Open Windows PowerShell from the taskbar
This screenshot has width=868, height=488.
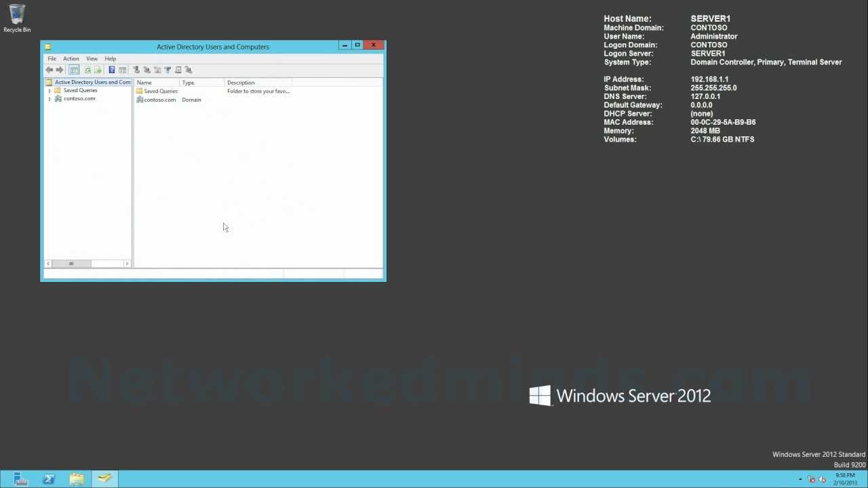coord(49,479)
